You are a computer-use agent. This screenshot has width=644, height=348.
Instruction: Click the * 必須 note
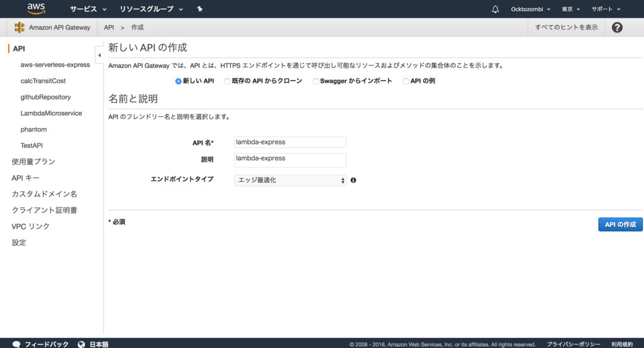coord(117,222)
